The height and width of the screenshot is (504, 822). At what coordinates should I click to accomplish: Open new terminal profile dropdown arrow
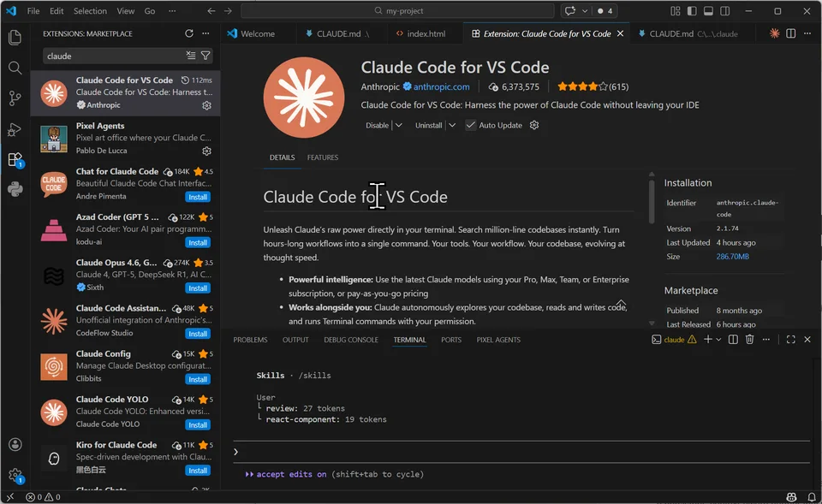[x=718, y=340]
